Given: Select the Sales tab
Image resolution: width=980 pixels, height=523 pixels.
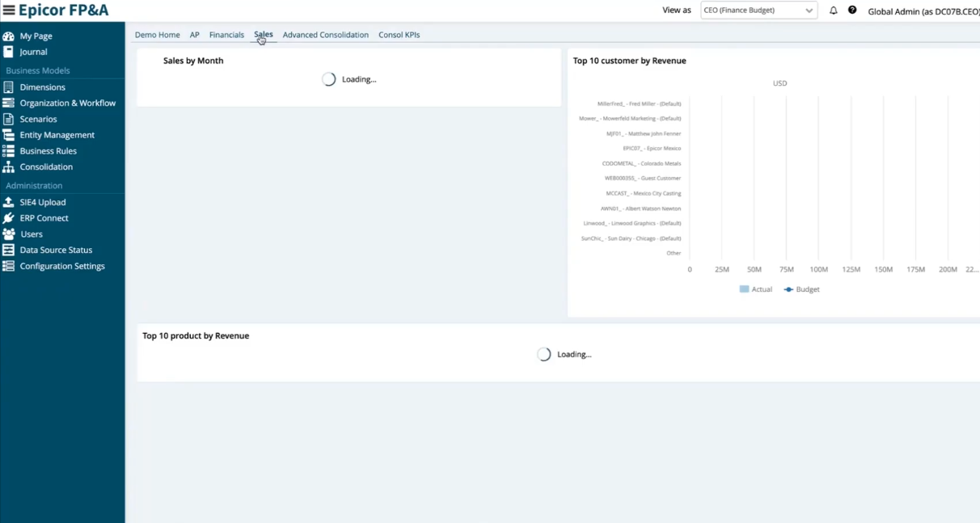Looking at the screenshot, I should click(x=264, y=35).
